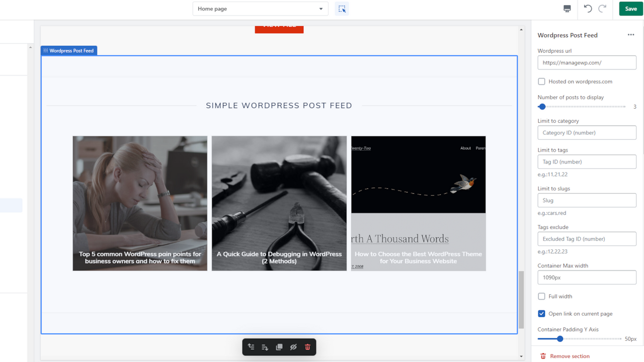The height and width of the screenshot is (362, 644).
Task: Disable Open link on current page
Action: (x=541, y=313)
